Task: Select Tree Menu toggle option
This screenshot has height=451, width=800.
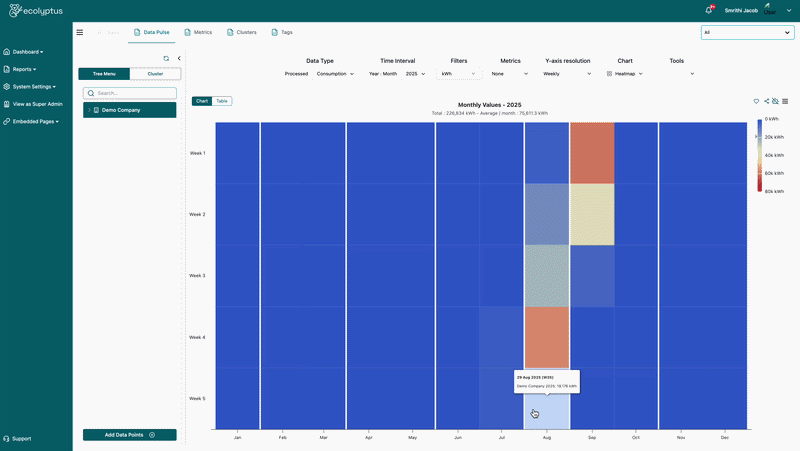Action: coord(104,74)
